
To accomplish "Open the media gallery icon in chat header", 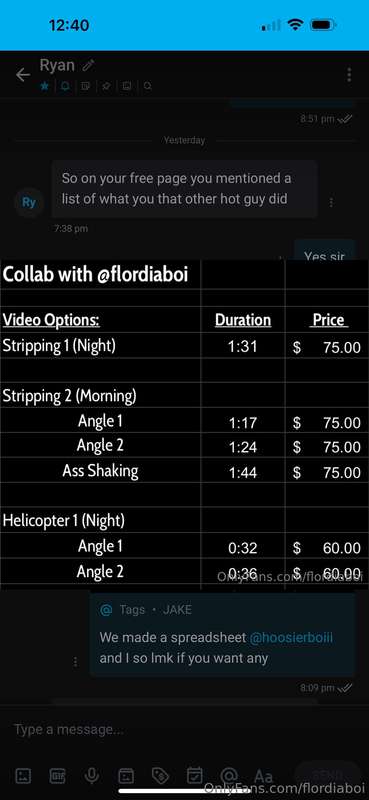I will (x=127, y=86).
